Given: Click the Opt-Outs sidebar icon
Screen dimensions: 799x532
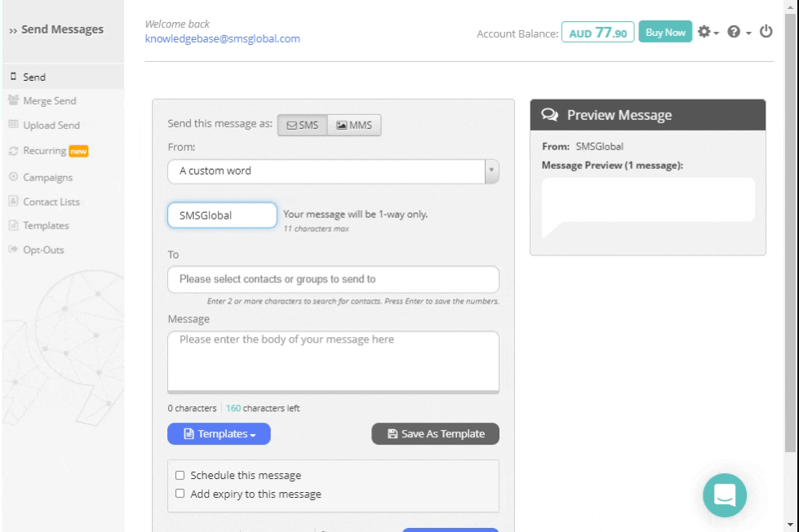Looking at the screenshot, I should 13,250.
